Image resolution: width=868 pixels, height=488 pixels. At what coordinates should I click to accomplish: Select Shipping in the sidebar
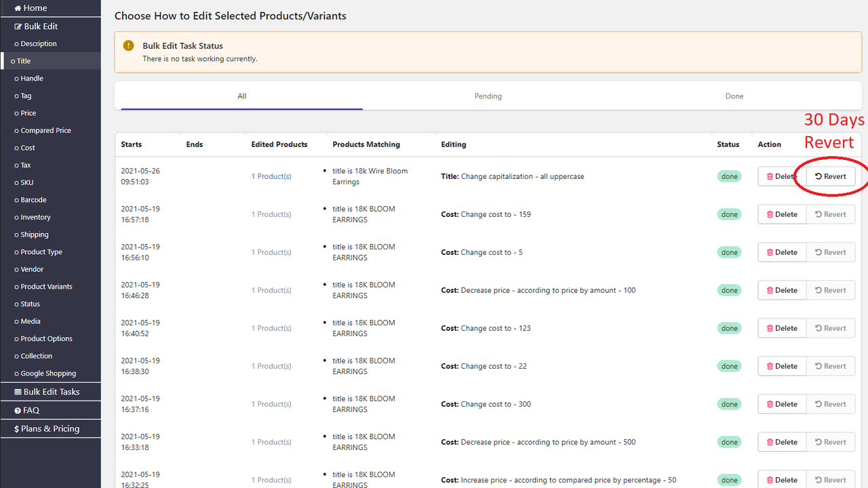point(50,235)
